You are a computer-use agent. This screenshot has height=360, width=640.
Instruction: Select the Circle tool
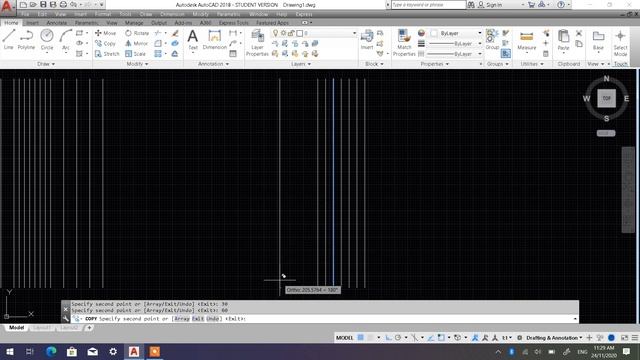coord(47,40)
